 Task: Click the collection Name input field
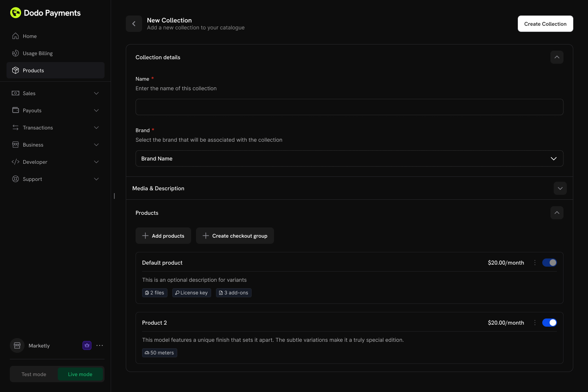pos(349,107)
